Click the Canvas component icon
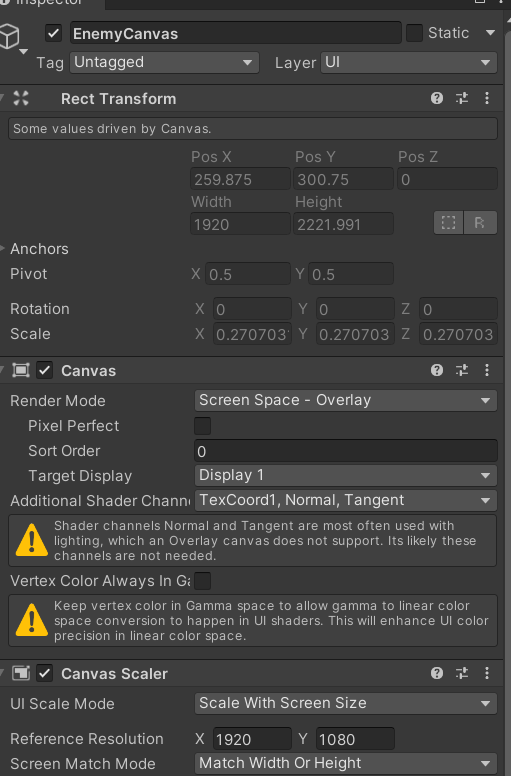Image resolution: width=511 pixels, height=776 pixels. [x=21, y=370]
